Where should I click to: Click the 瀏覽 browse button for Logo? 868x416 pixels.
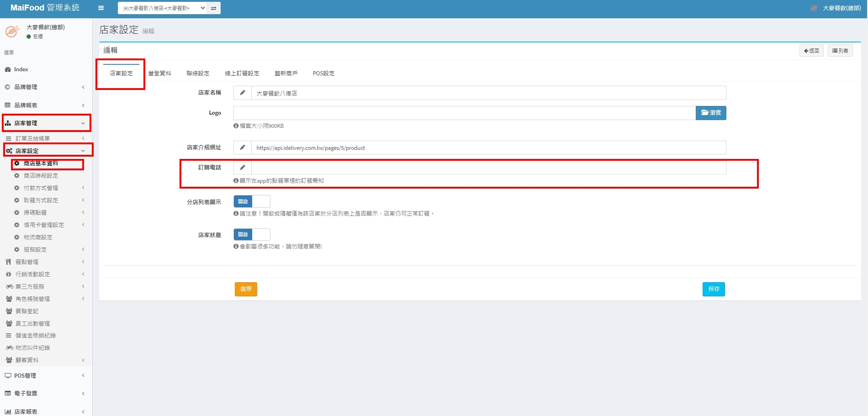710,113
